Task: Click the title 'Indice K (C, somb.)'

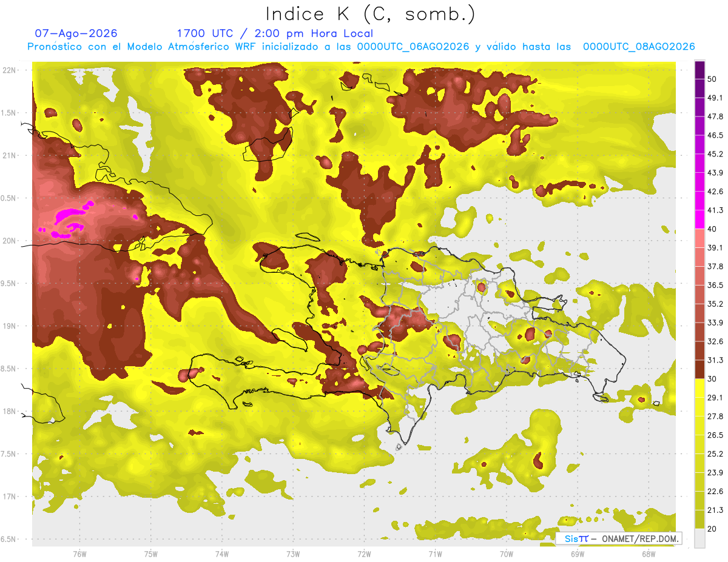Action: pos(371,15)
